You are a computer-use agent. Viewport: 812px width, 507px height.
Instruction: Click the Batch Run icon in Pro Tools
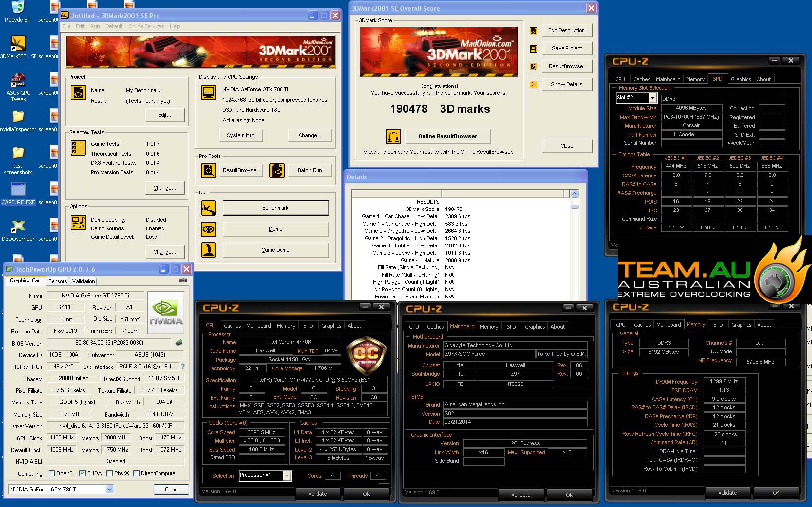[x=277, y=171]
